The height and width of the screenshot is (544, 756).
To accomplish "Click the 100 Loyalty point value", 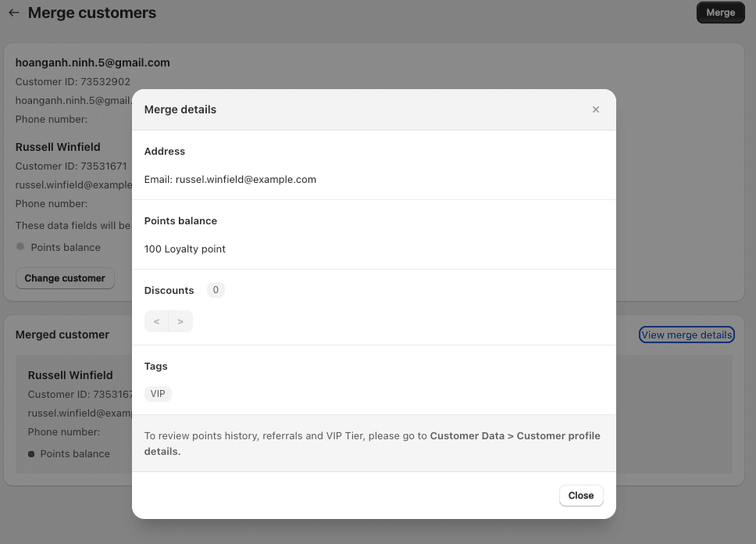I will point(185,249).
